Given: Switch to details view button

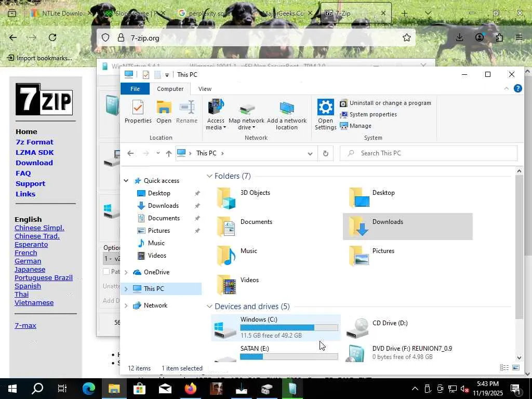Looking at the screenshot, I should click(x=504, y=368).
